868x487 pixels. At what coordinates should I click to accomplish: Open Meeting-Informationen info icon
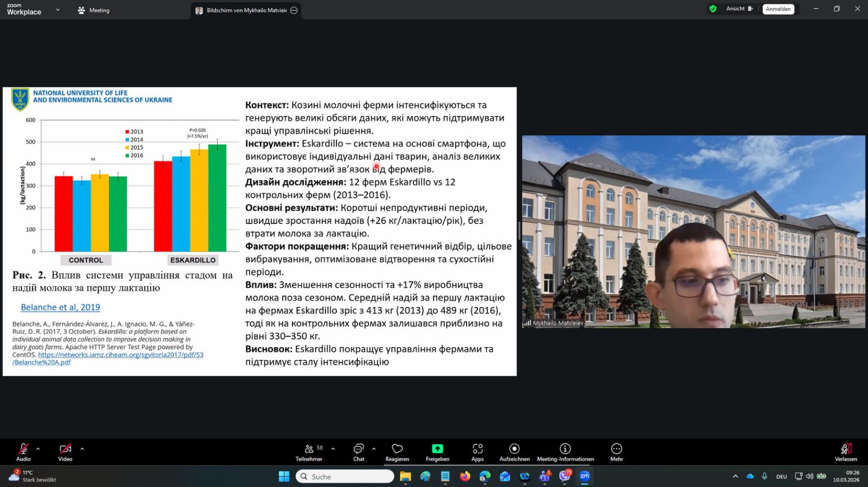[x=565, y=452]
